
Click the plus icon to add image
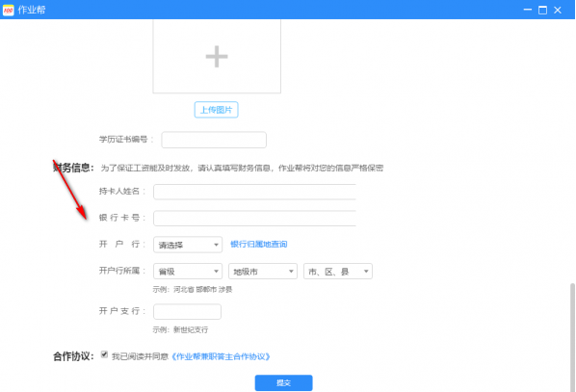click(217, 57)
